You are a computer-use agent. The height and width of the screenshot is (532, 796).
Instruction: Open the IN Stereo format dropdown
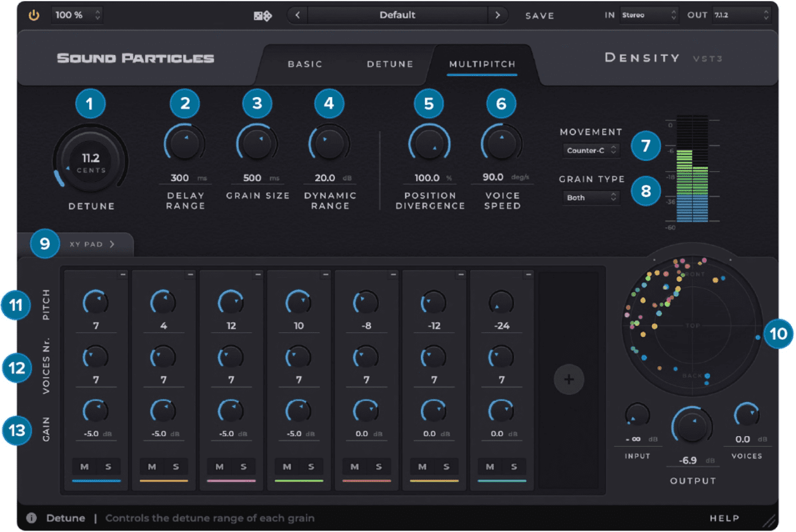click(x=649, y=15)
